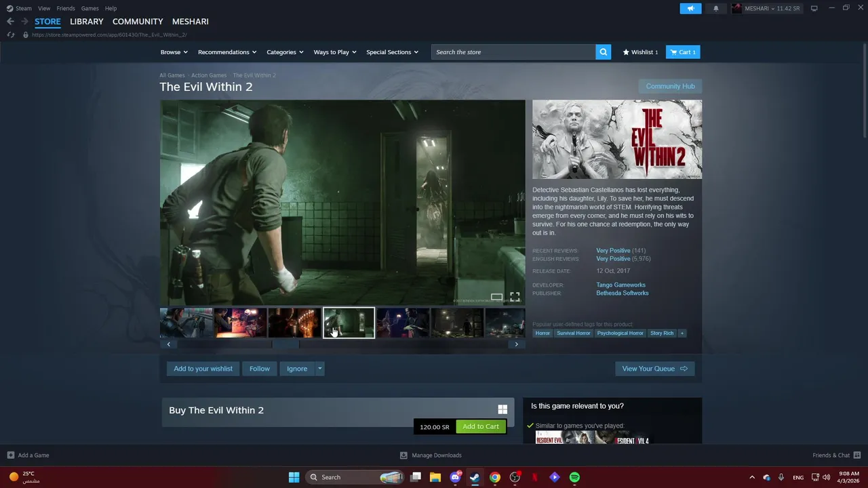Expand the Browse dropdown
868x488 pixels.
(x=174, y=52)
